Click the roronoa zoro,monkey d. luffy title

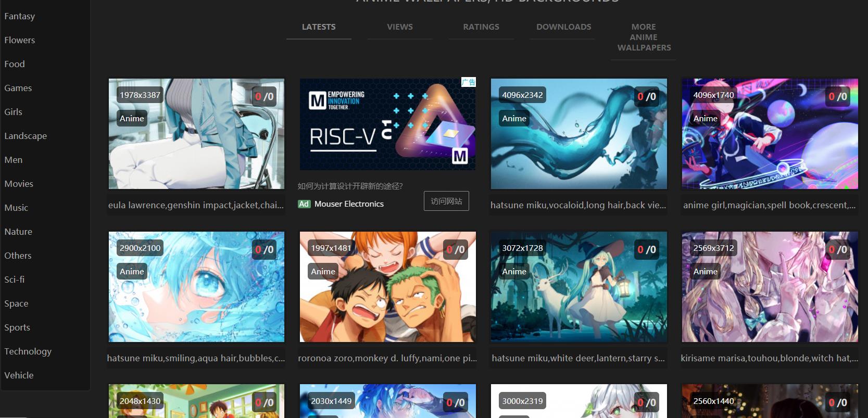[387, 358]
